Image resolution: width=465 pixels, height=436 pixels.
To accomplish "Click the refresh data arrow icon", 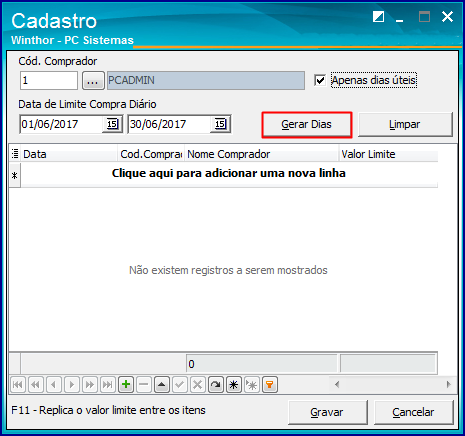I will tap(216, 385).
